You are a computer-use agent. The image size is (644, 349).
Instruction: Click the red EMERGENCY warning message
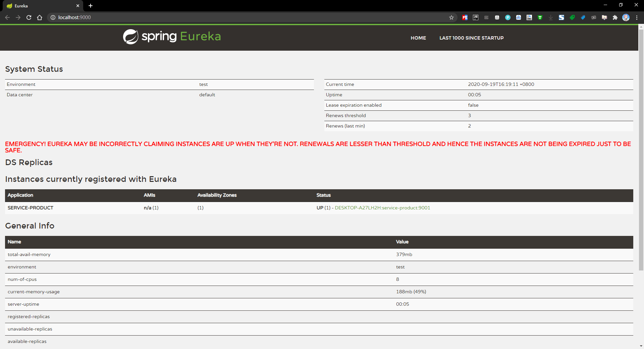[x=318, y=147]
